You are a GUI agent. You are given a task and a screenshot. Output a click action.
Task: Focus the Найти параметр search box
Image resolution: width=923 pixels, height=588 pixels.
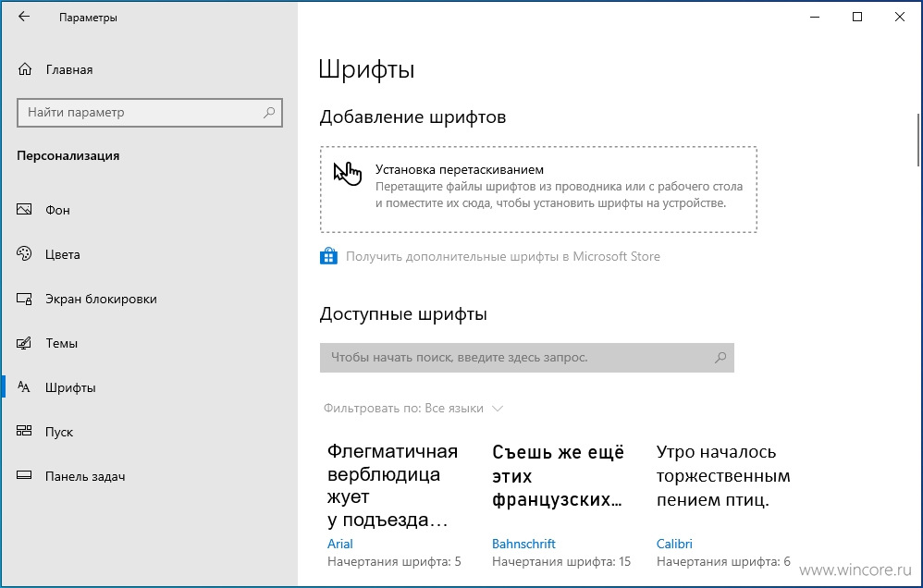(150, 113)
